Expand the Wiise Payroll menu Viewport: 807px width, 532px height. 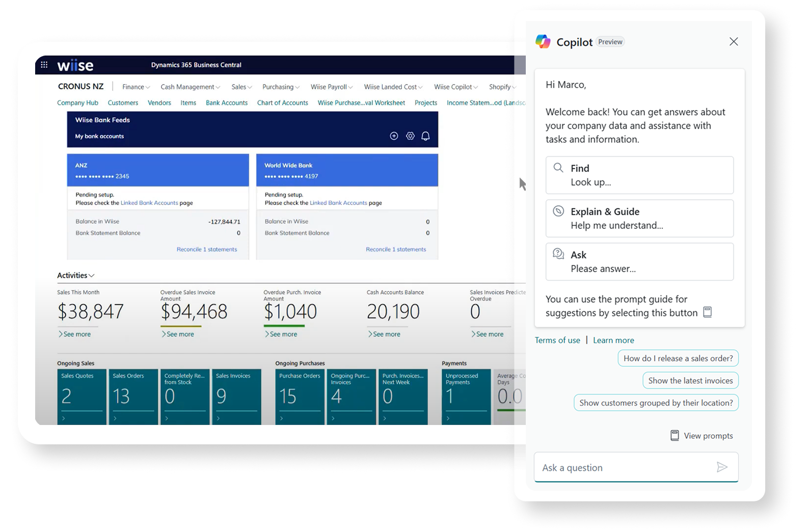tap(332, 87)
